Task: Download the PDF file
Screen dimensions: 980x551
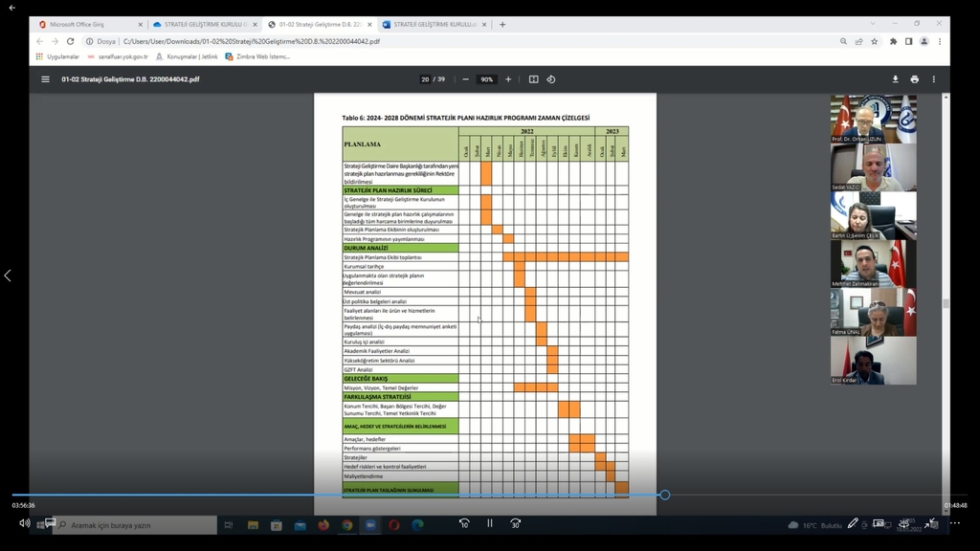Action: 896,79
